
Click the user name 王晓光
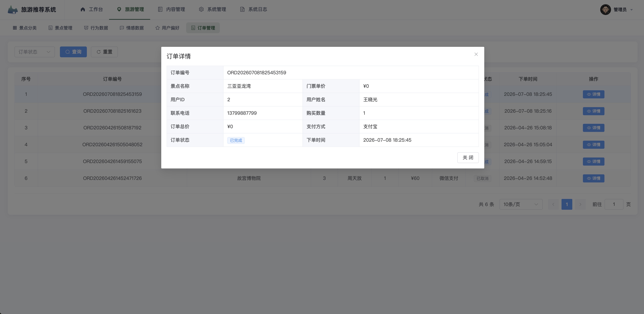tap(370, 100)
